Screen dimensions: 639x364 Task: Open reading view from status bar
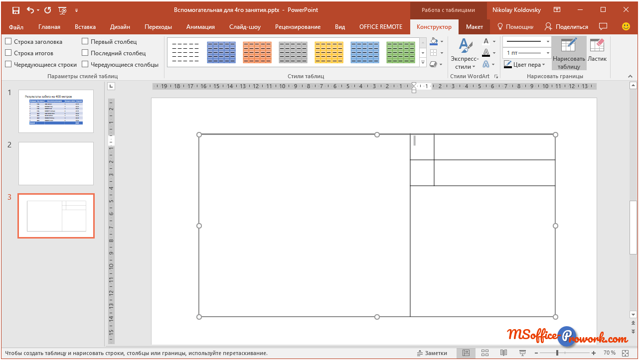click(x=503, y=353)
